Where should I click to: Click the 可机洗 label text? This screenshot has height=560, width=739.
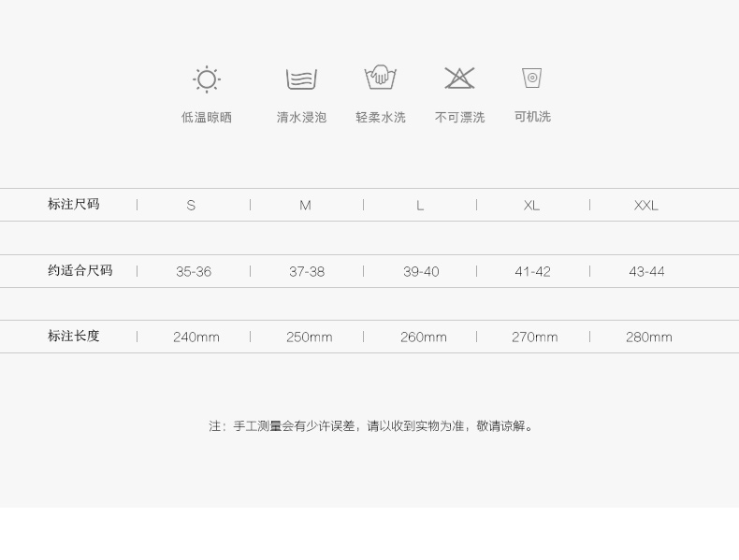[532, 117]
